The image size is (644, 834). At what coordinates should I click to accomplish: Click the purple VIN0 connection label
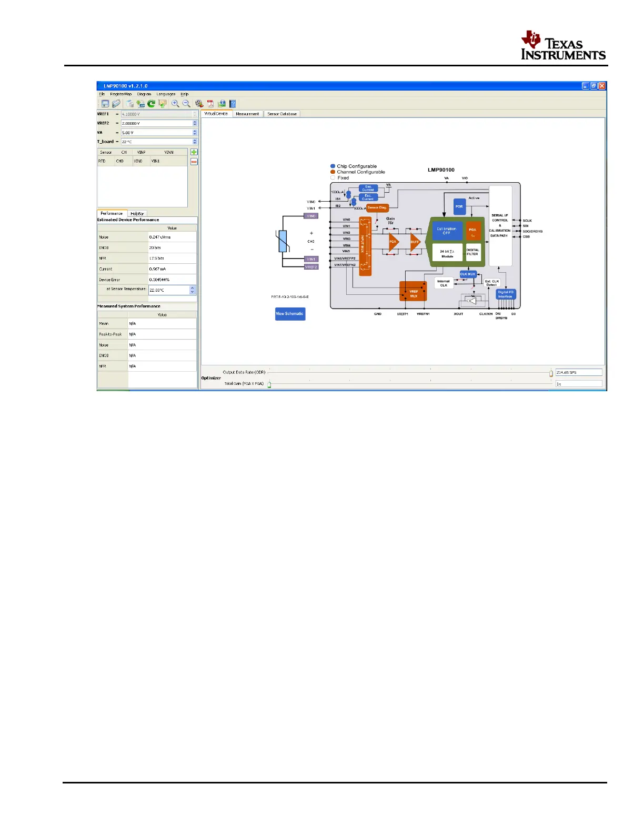click(311, 216)
